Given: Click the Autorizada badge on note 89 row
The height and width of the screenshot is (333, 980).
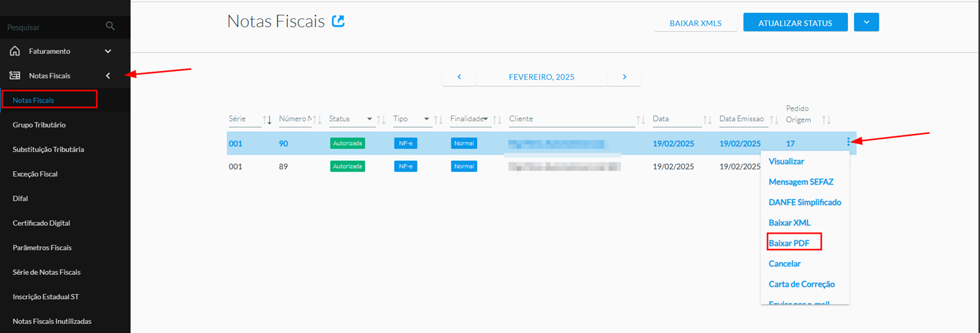Looking at the screenshot, I should [x=347, y=166].
